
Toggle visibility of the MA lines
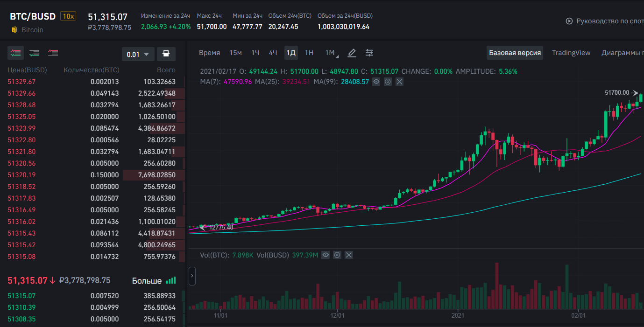[x=376, y=82]
